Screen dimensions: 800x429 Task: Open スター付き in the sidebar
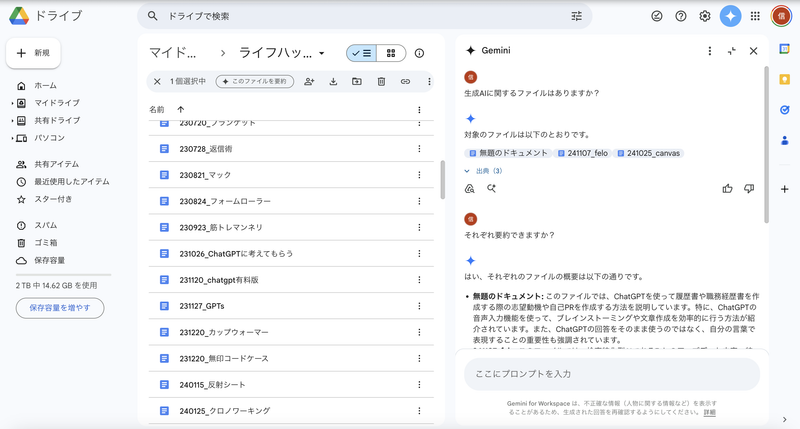[x=52, y=198]
